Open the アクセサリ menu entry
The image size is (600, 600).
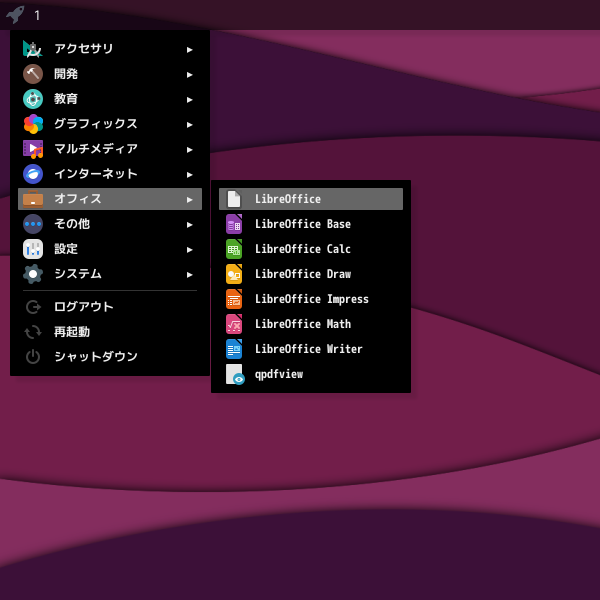click(110, 49)
